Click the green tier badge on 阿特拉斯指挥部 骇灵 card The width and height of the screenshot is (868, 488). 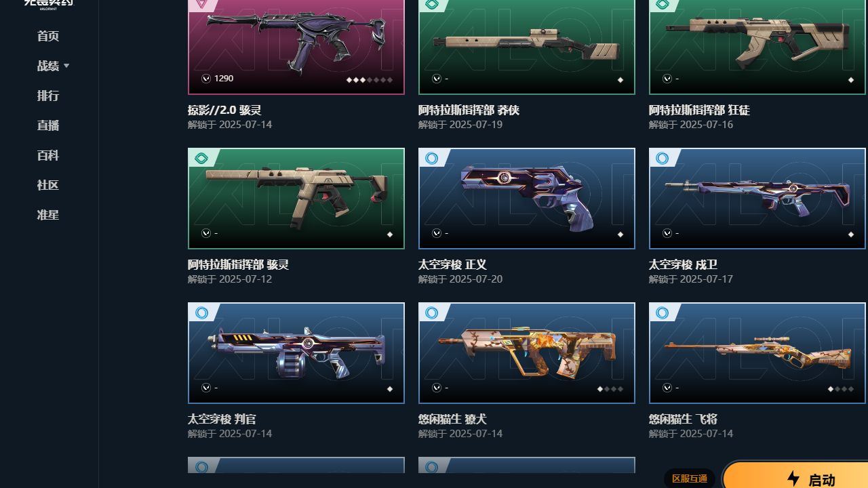[x=201, y=159]
